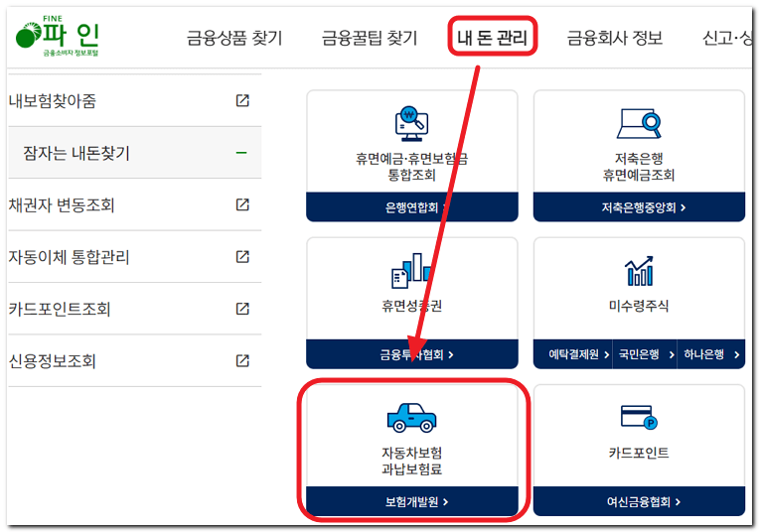Click the 카드포인트 card icon
This screenshot has height=532, width=759.
tap(639, 418)
